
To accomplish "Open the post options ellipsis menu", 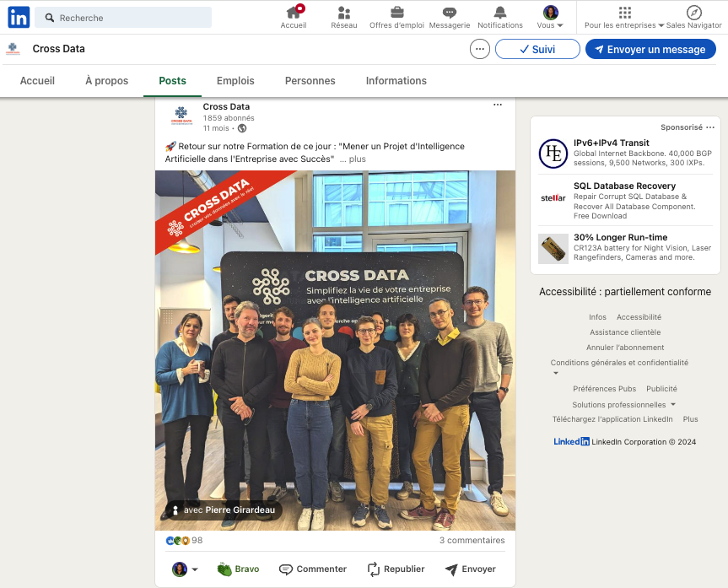I will click(x=497, y=105).
